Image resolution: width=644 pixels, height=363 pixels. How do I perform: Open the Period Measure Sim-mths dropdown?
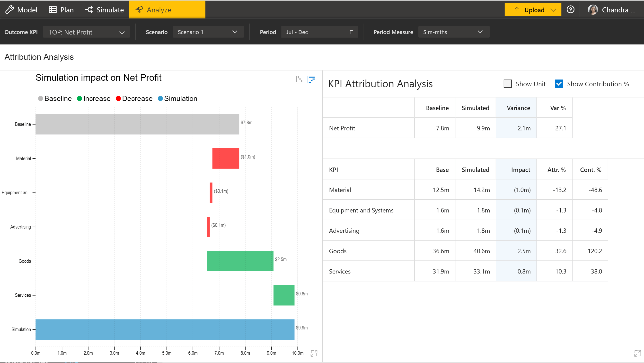[453, 32]
